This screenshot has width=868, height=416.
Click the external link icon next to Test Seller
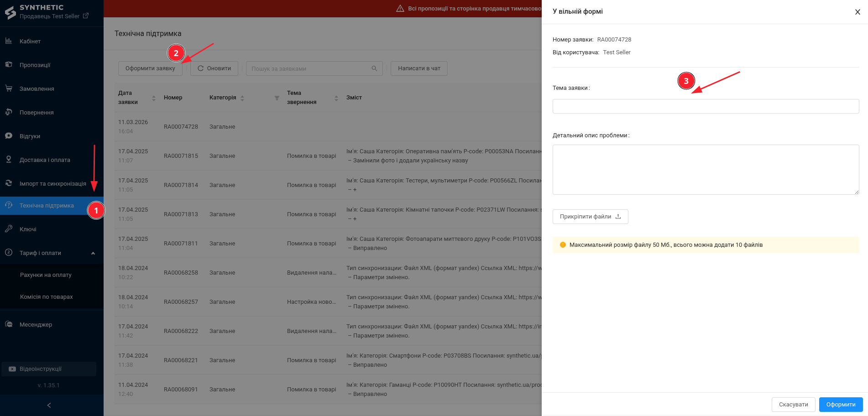[85, 16]
